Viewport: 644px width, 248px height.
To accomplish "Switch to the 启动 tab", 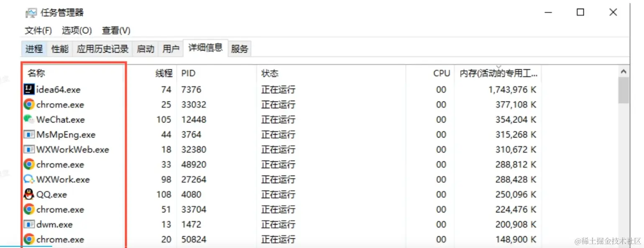I will point(145,49).
